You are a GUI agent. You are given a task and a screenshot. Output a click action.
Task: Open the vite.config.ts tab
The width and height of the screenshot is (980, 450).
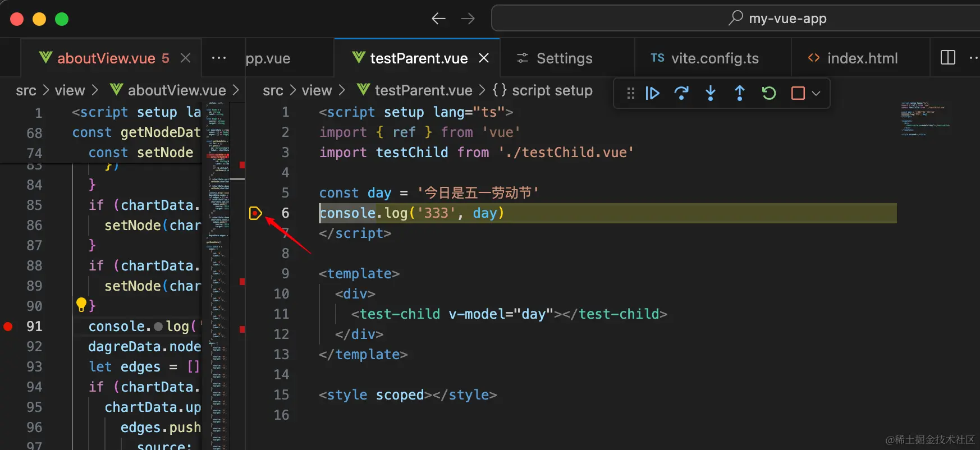pyautogui.click(x=714, y=58)
